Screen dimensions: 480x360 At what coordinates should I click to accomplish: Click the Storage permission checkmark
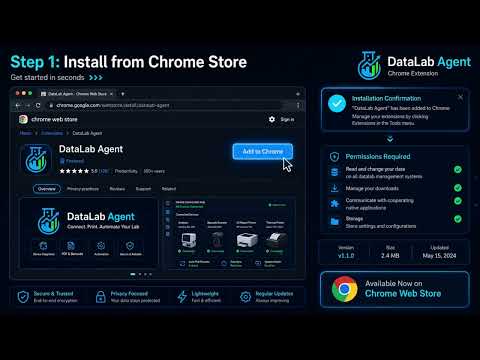click(x=458, y=219)
